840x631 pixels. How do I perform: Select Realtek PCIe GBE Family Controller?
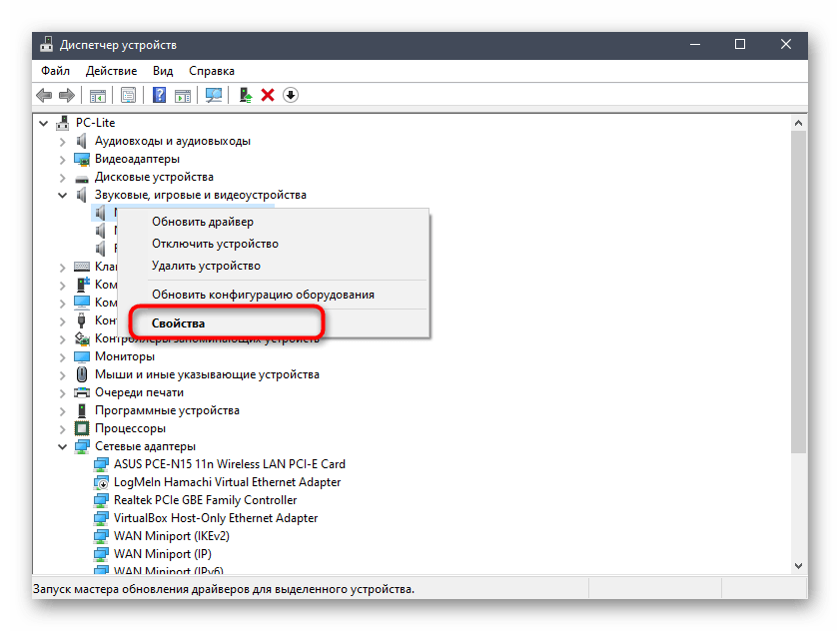tap(205, 500)
